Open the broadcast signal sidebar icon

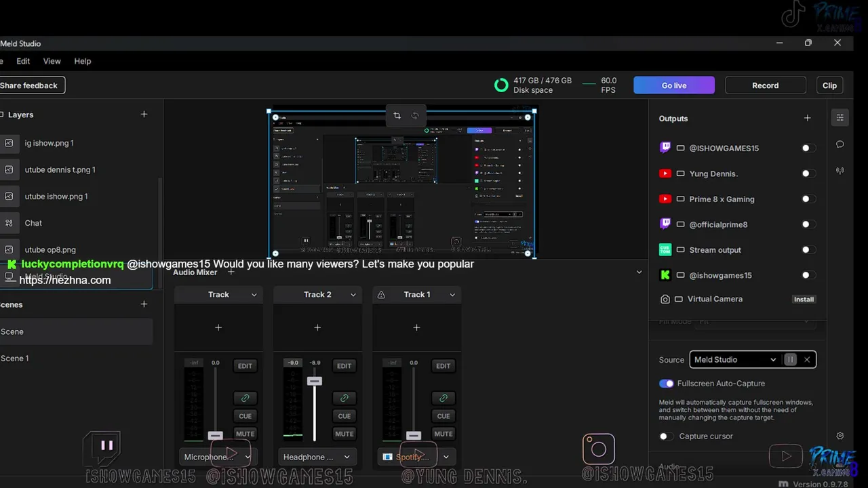coord(840,171)
